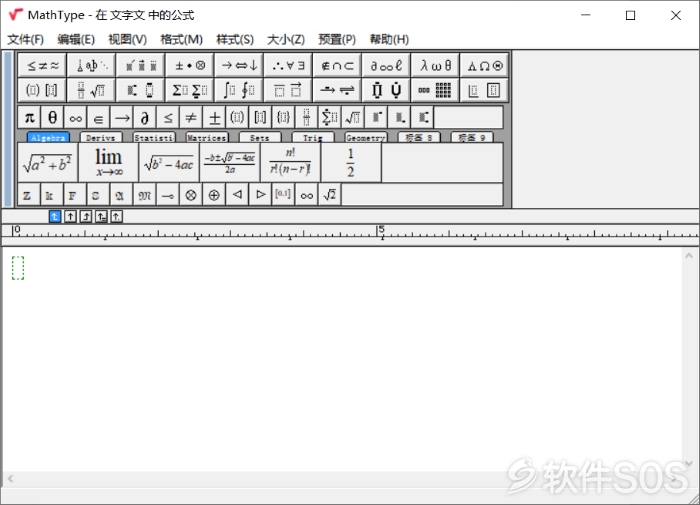Viewport: 700px width, 505px height.
Task: Open the summation templates palette
Action: [x=190, y=90]
